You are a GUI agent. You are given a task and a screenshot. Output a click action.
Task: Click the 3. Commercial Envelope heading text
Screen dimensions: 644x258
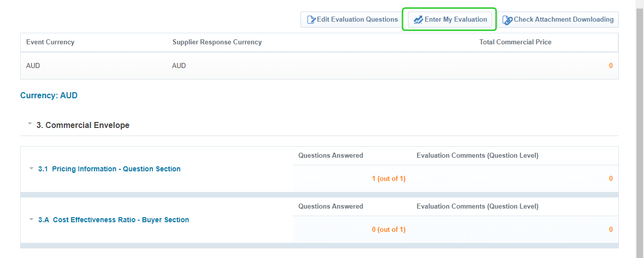tap(83, 125)
